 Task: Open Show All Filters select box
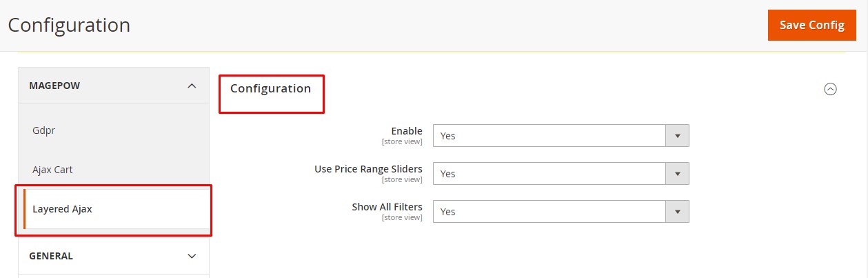coord(549,212)
